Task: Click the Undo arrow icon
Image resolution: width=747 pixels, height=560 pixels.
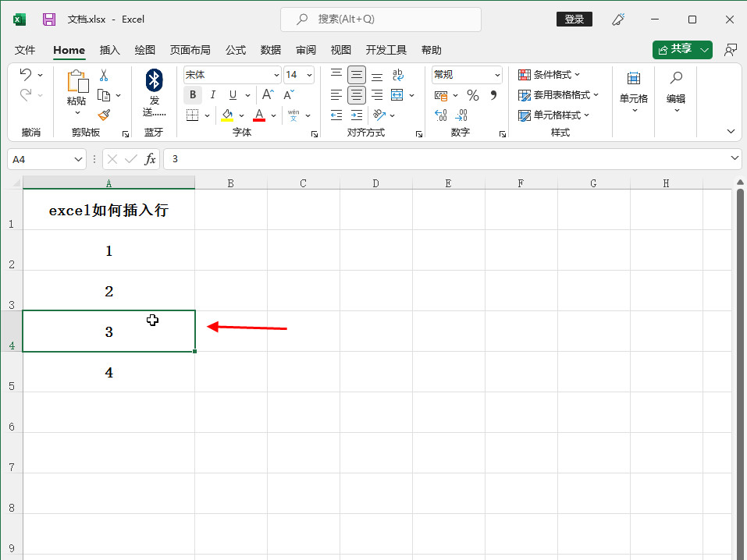Action: [26, 74]
